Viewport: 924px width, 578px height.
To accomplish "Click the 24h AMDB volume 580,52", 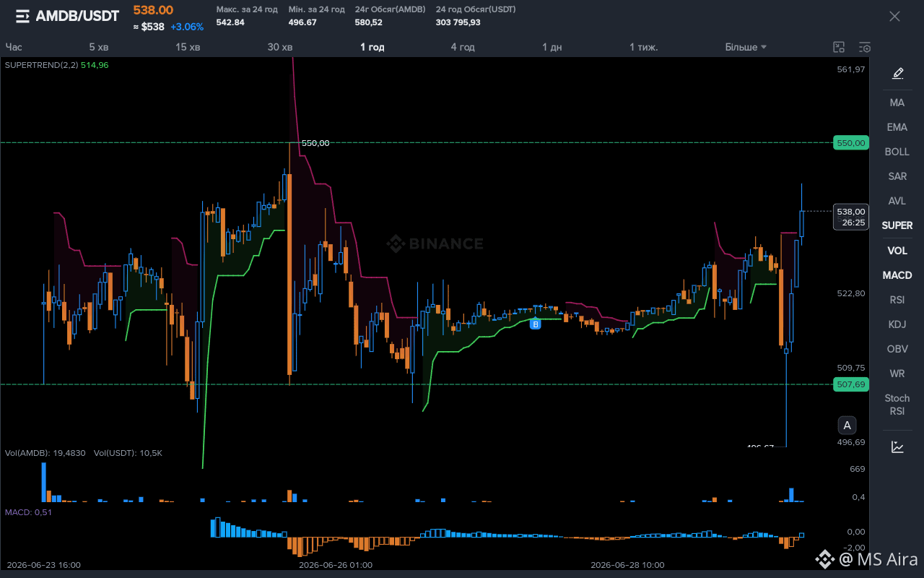I will pyautogui.click(x=369, y=22).
